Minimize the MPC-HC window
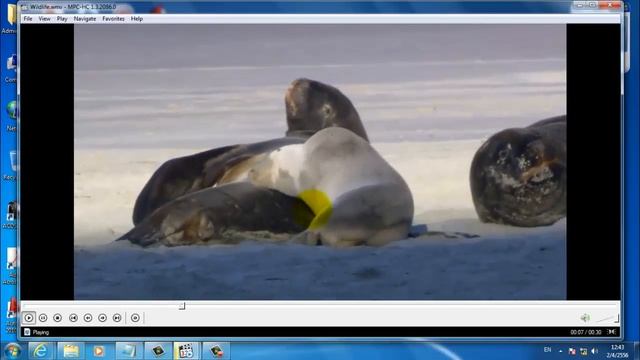 (x=580, y=5)
